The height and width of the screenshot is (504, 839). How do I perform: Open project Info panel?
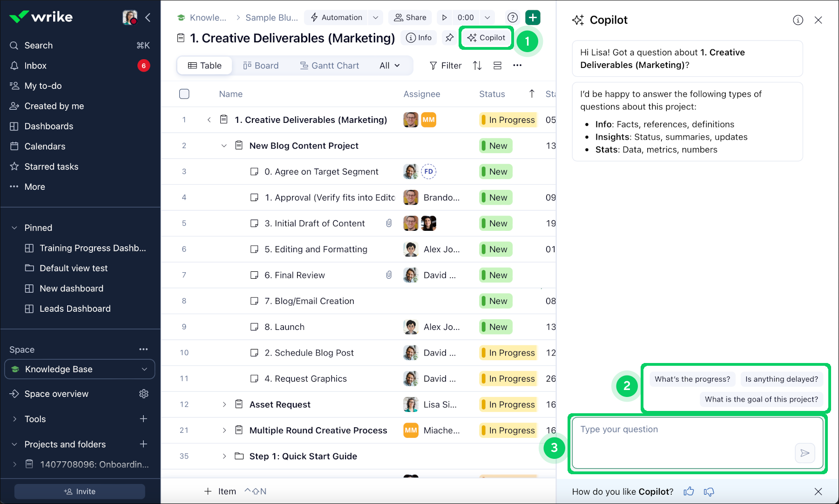coord(419,38)
